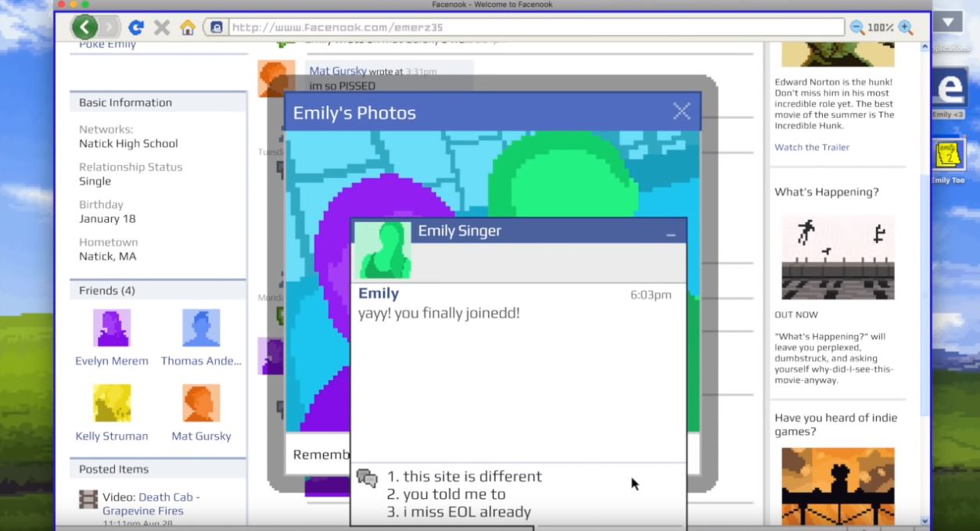Open Mat Gursky's friend avatar
980x531 pixels.
[201, 404]
